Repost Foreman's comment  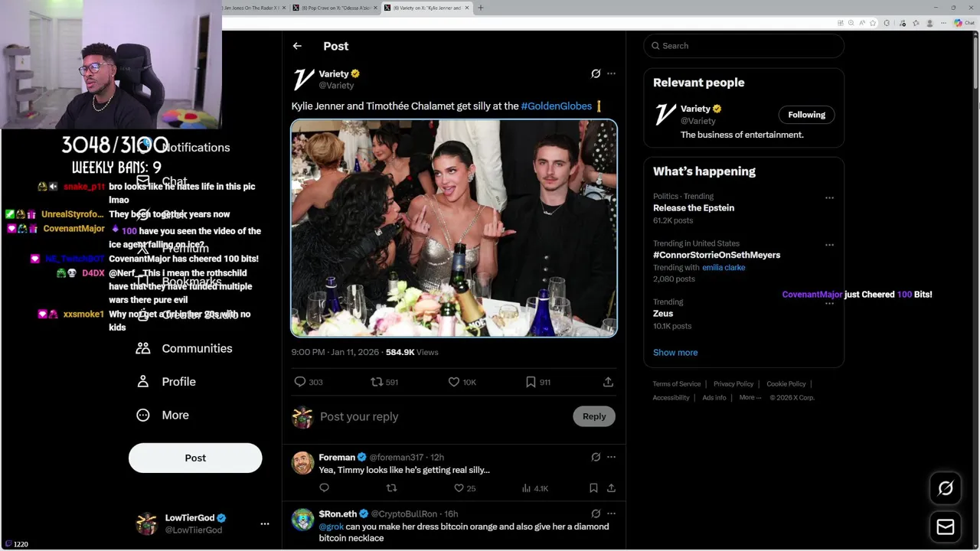391,488
